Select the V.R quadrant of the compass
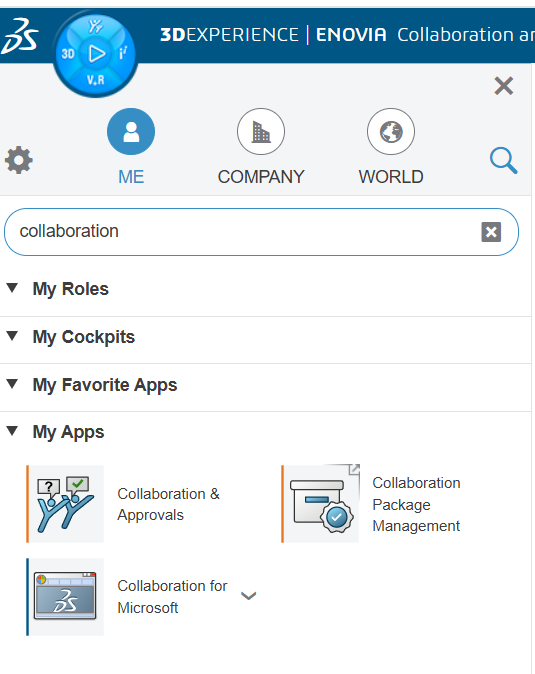 coord(95,80)
